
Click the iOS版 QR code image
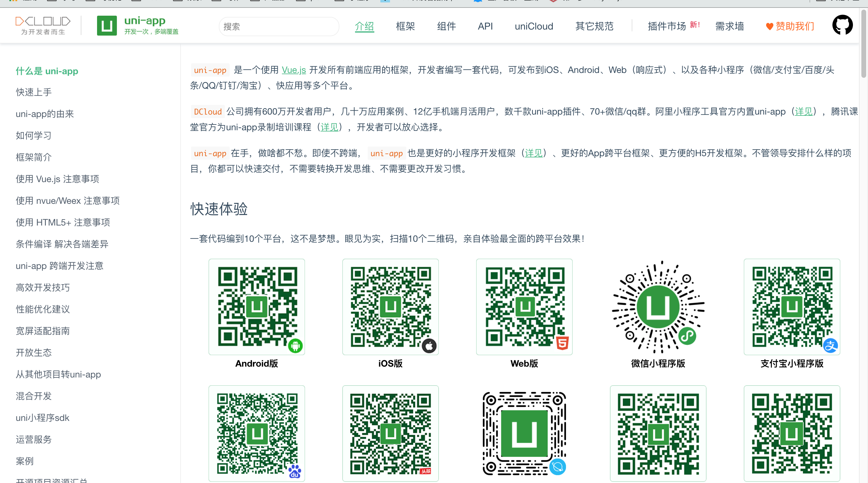[x=390, y=306]
